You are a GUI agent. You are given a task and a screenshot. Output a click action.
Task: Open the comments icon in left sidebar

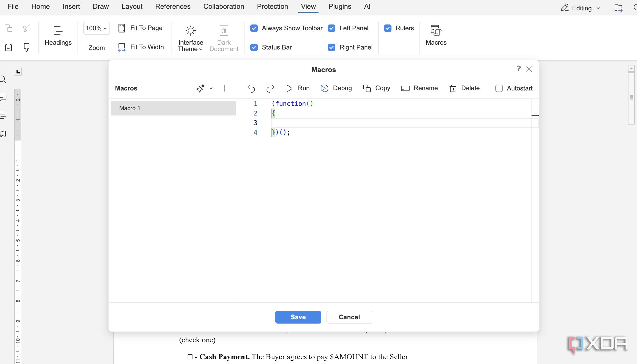[x=3, y=97]
